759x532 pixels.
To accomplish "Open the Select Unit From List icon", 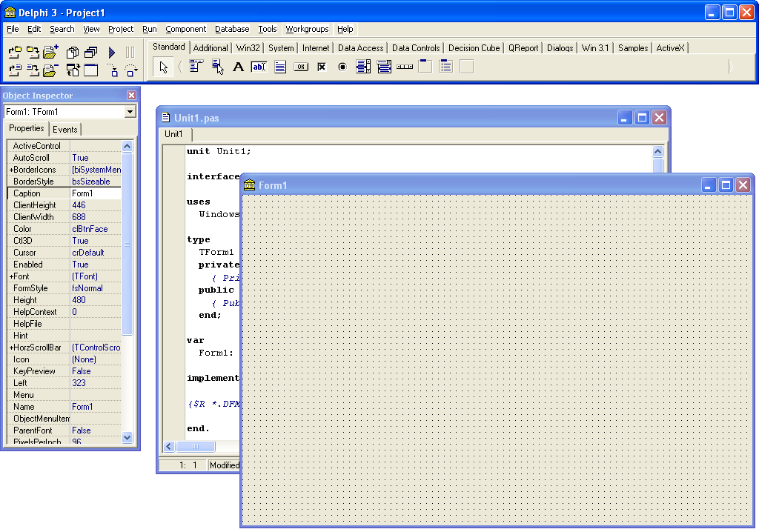I will point(73,53).
